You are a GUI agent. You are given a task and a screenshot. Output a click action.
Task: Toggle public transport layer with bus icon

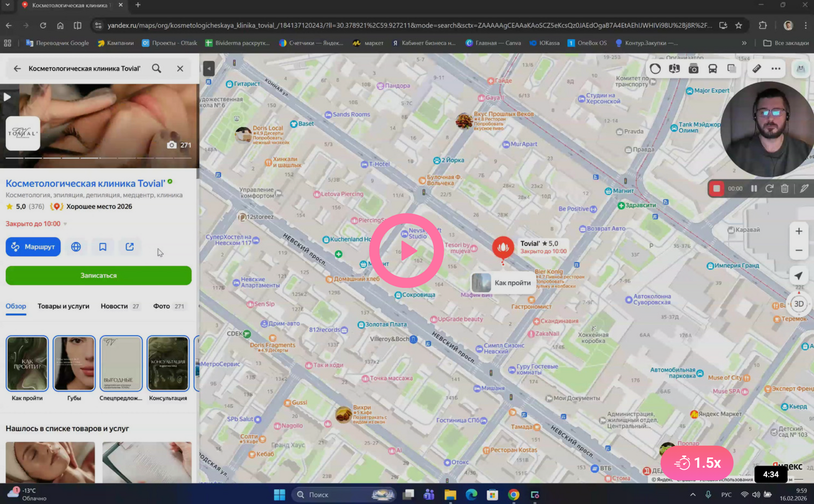pyautogui.click(x=712, y=69)
